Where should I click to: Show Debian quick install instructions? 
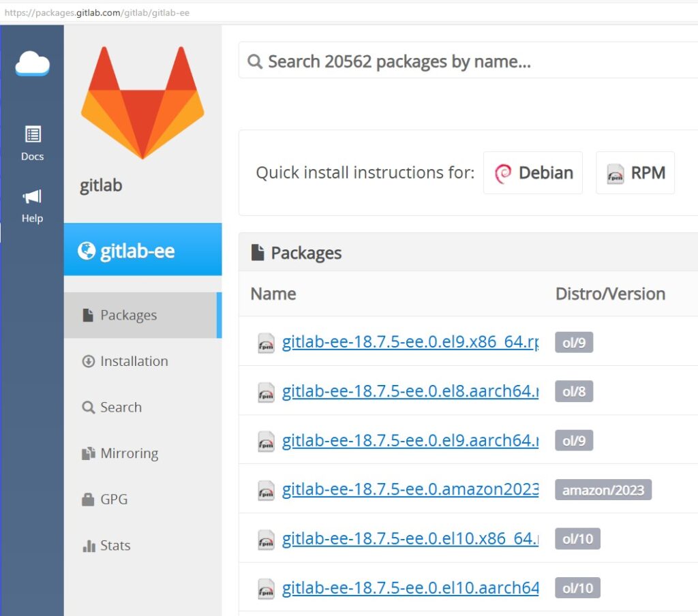(533, 173)
